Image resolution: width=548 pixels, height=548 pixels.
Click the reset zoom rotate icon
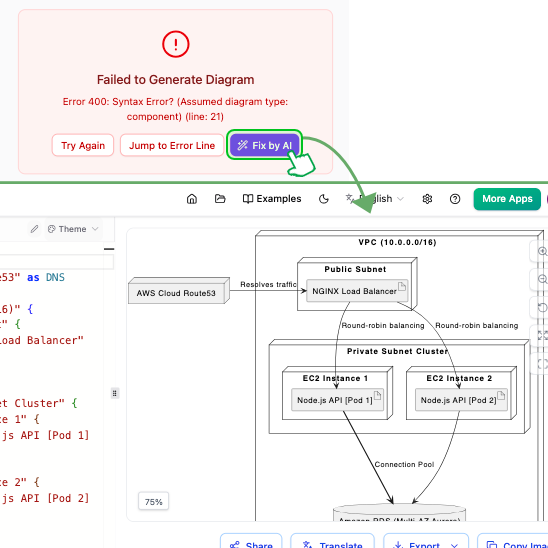[x=542, y=308]
